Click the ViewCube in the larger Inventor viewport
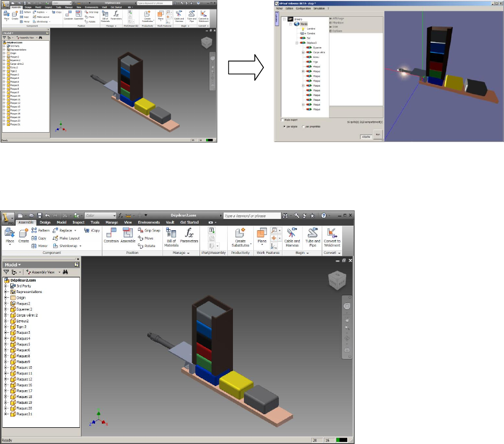504x444 pixels. click(337, 280)
